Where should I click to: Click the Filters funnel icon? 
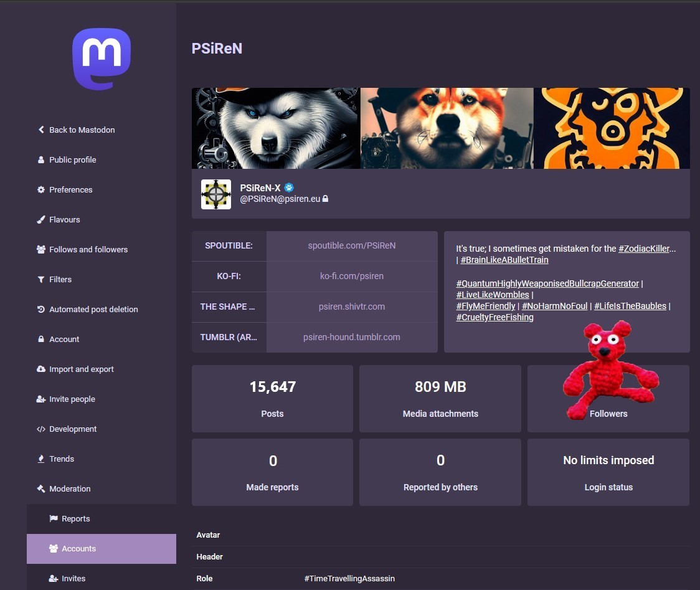41,280
